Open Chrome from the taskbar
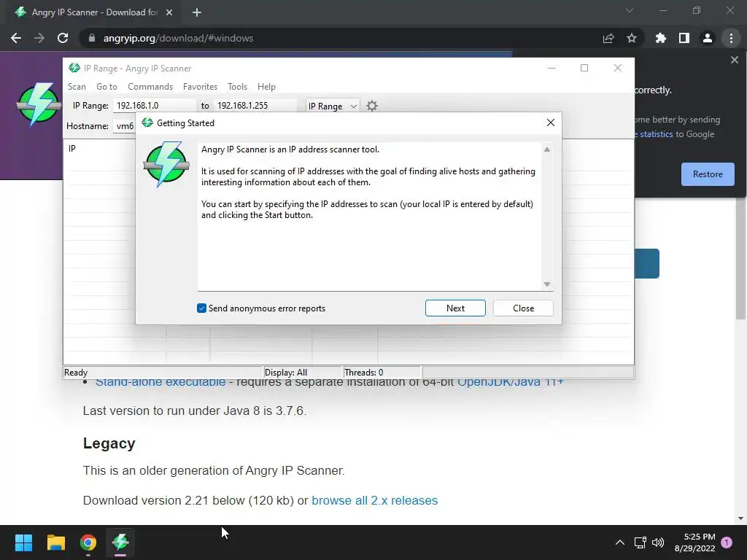 pos(88,542)
